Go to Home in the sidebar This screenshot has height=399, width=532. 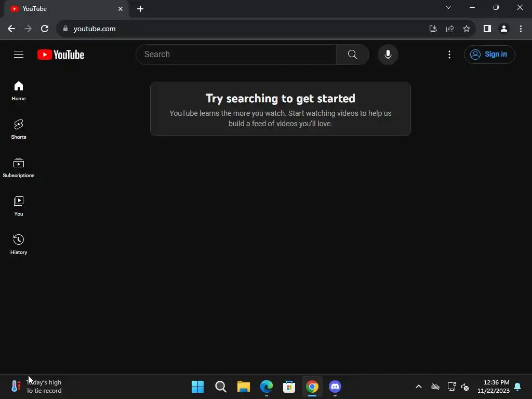(x=19, y=91)
